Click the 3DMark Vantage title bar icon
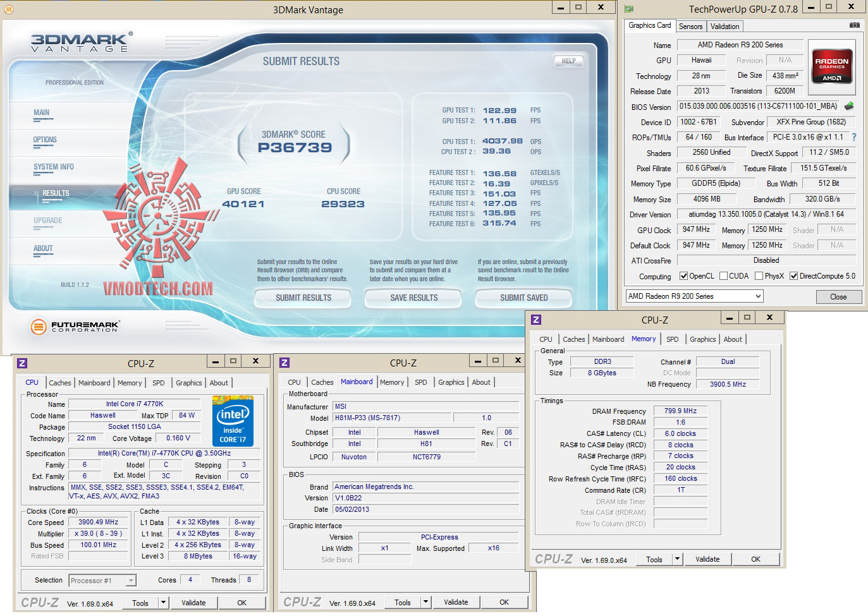Viewport: 868px width, 616px height. click(8, 9)
